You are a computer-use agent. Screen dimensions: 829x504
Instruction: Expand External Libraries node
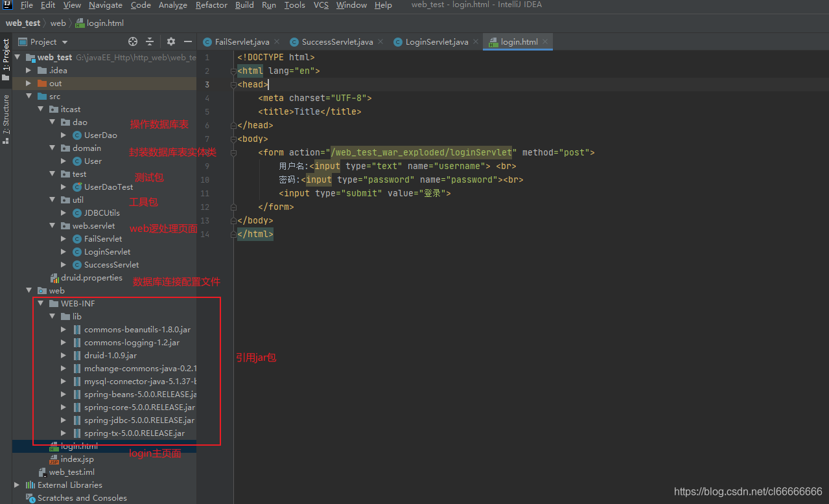(17, 485)
